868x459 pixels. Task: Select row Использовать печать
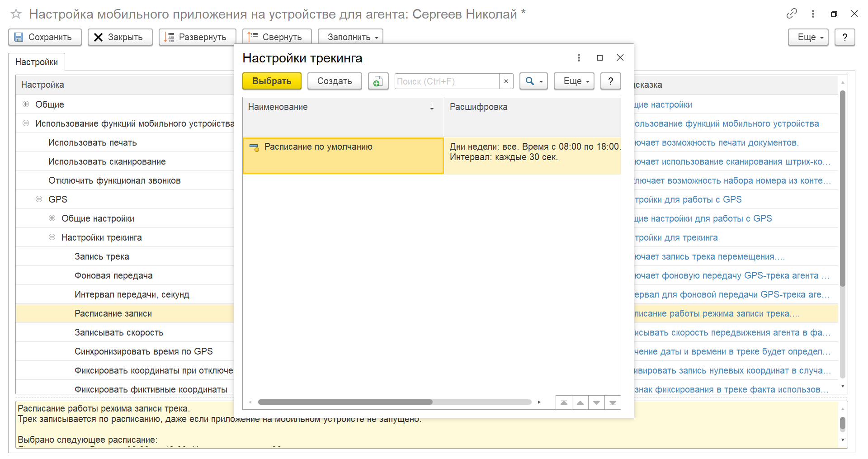click(125, 142)
